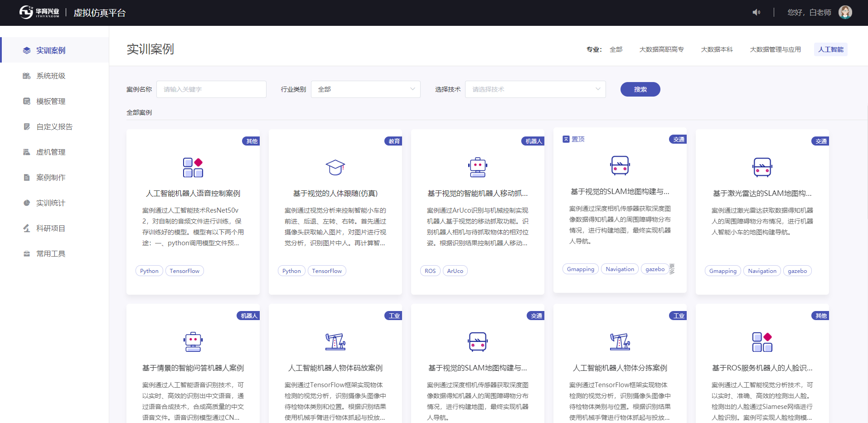
Task: Filter majors by 大数据管理与应用
Action: click(x=775, y=49)
